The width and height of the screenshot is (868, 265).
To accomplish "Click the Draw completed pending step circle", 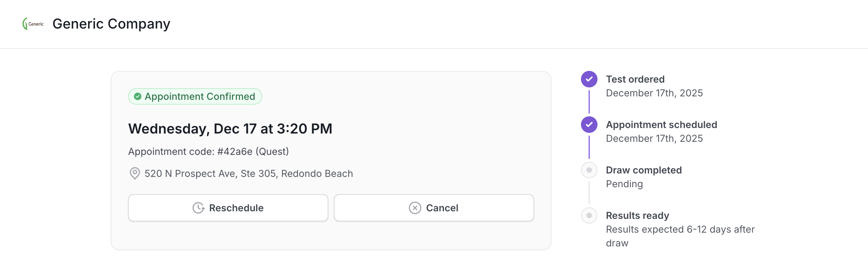I will [589, 170].
